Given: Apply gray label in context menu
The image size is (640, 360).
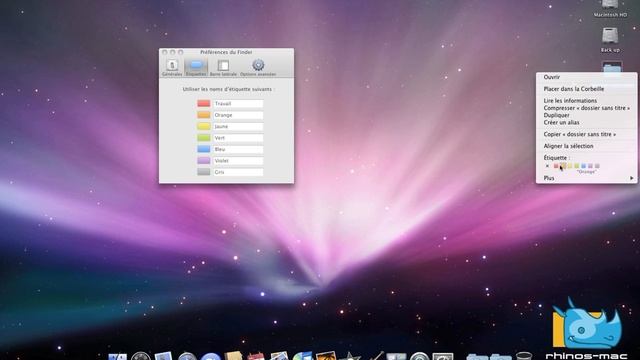Looking at the screenshot, I should tap(597, 166).
